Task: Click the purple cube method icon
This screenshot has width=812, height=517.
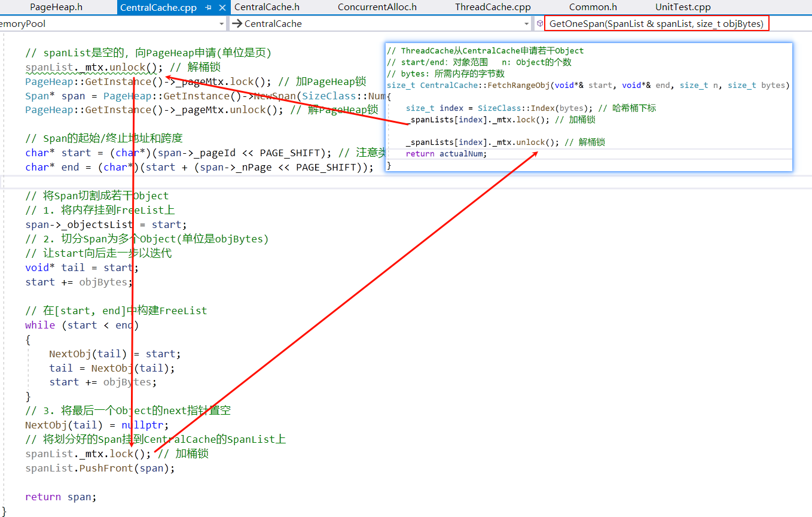Action: point(540,23)
